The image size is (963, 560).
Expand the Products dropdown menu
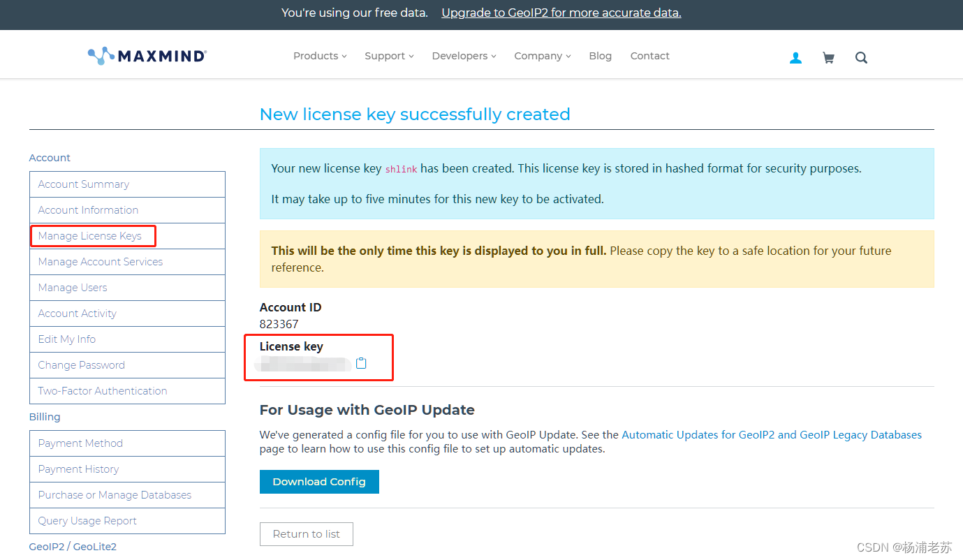click(320, 56)
